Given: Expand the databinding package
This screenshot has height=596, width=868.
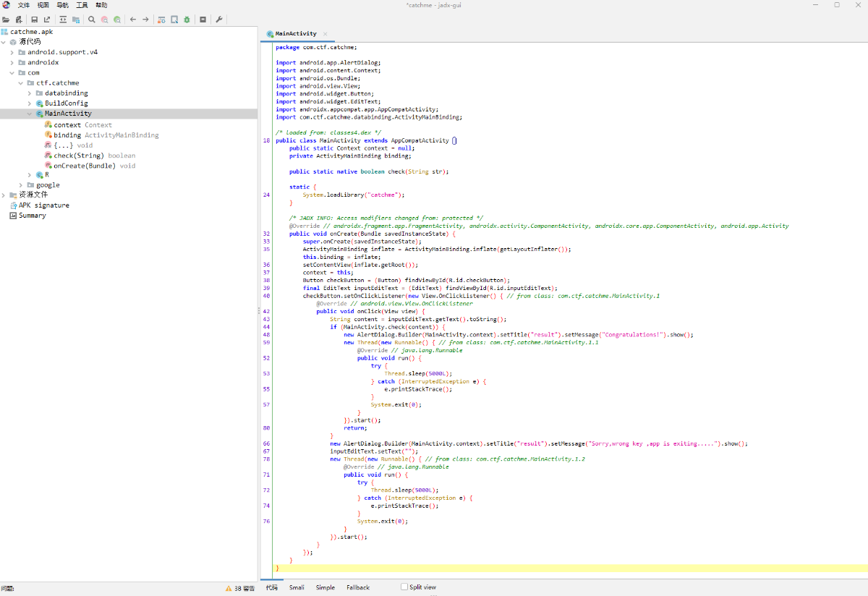Looking at the screenshot, I should [x=30, y=93].
